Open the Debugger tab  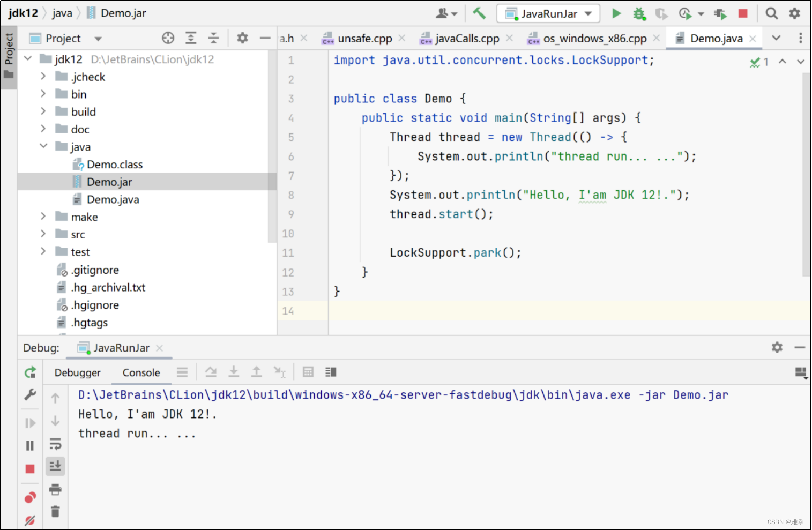pos(77,372)
